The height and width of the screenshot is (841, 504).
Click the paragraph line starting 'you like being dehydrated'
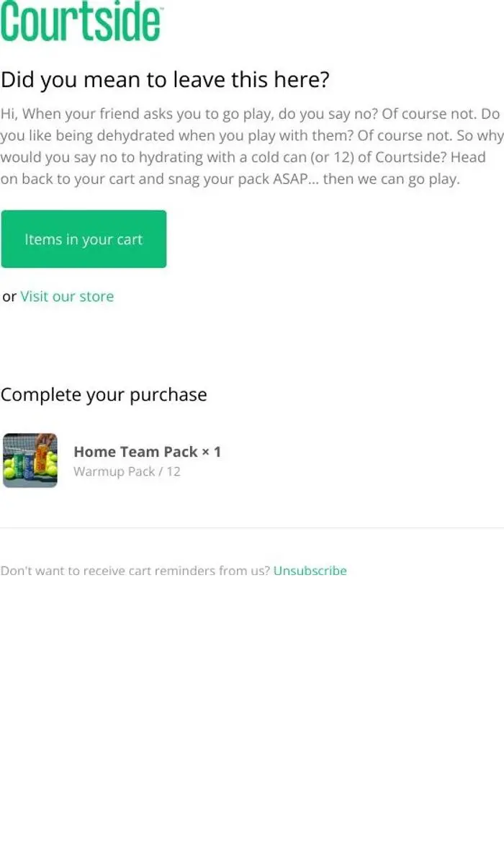click(252, 135)
